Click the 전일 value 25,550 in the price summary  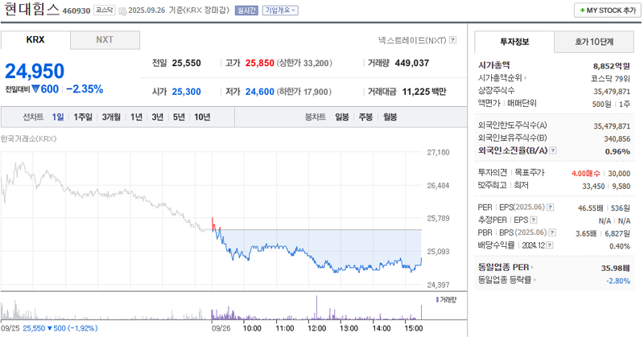pos(187,63)
